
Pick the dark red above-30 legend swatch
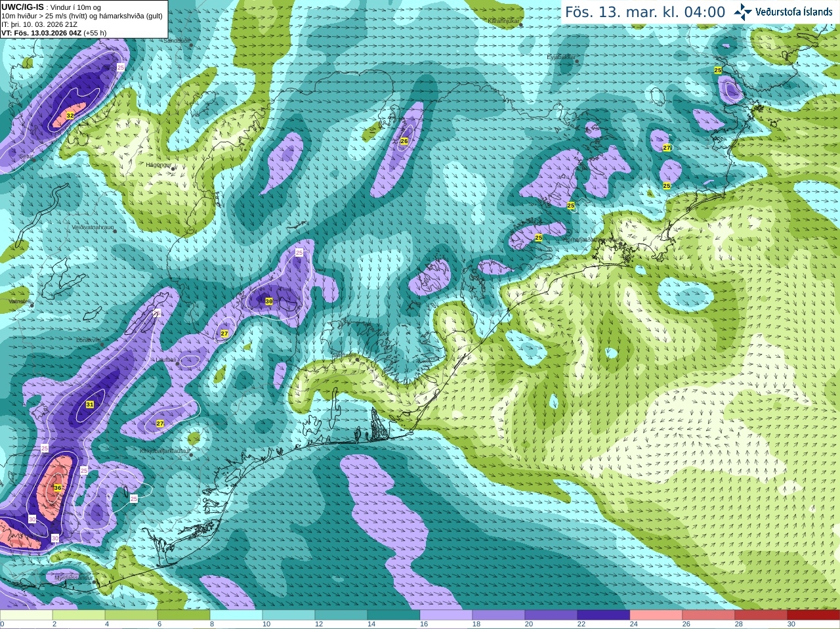814,615
